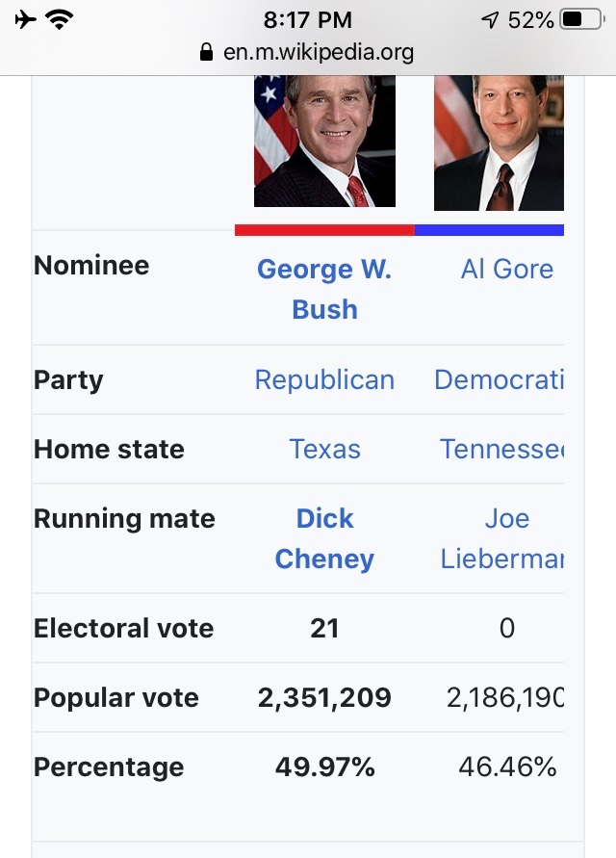Tap the Wi-Fi signal icon
The width and height of the screenshot is (616, 858).
click(x=61, y=19)
